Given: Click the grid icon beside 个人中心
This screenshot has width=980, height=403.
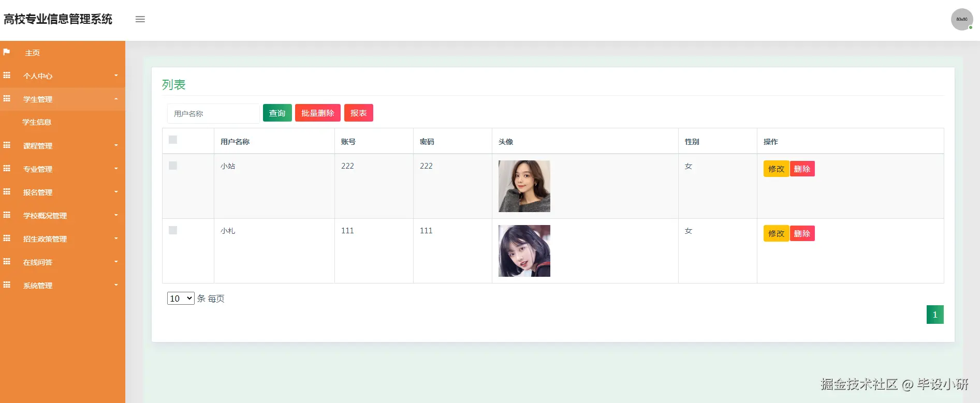Looking at the screenshot, I should [x=7, y=76].
